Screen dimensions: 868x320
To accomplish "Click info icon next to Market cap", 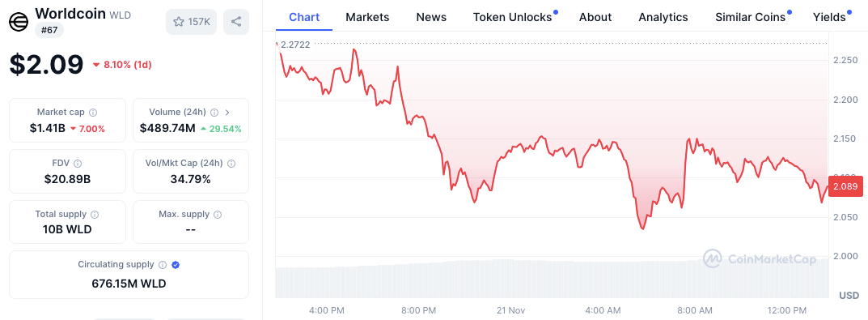I will (93, 113).
